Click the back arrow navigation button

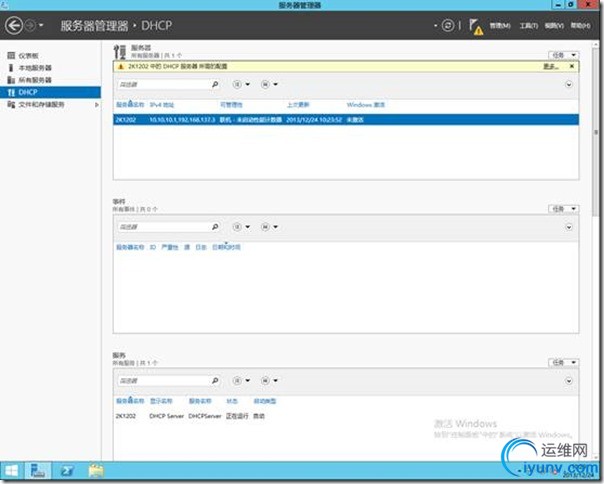tap(14, 26)
